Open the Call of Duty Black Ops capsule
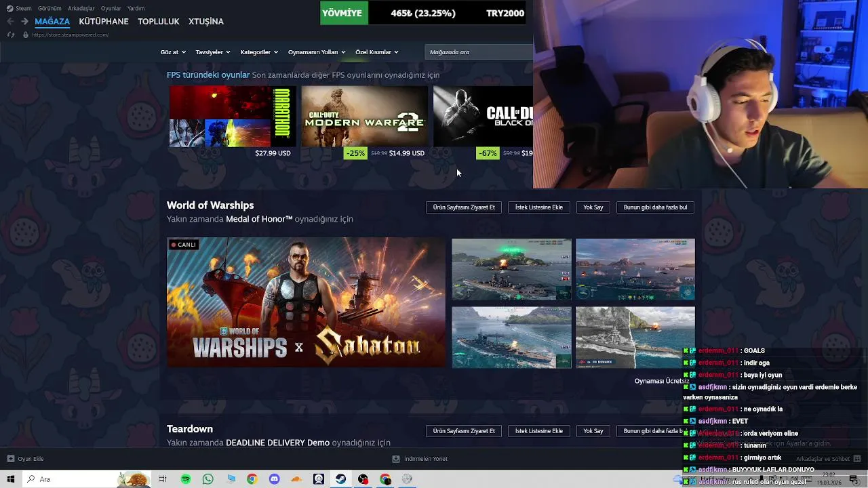 (x=483, y=117)
